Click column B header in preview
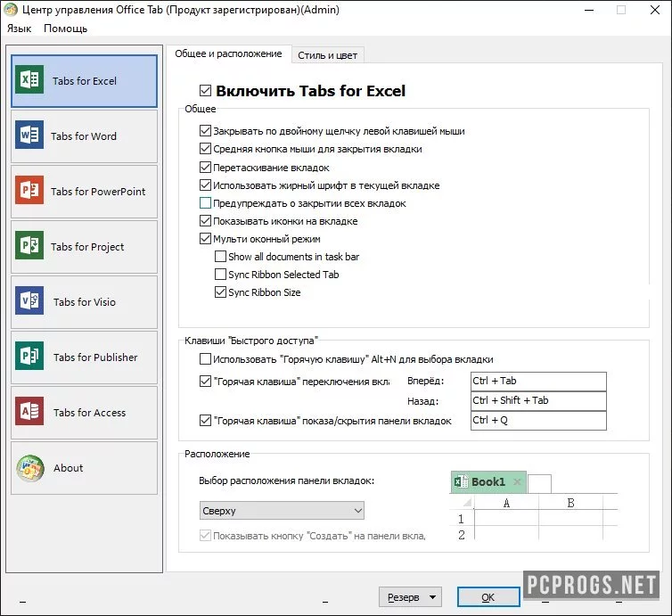 tap(571, 503)
